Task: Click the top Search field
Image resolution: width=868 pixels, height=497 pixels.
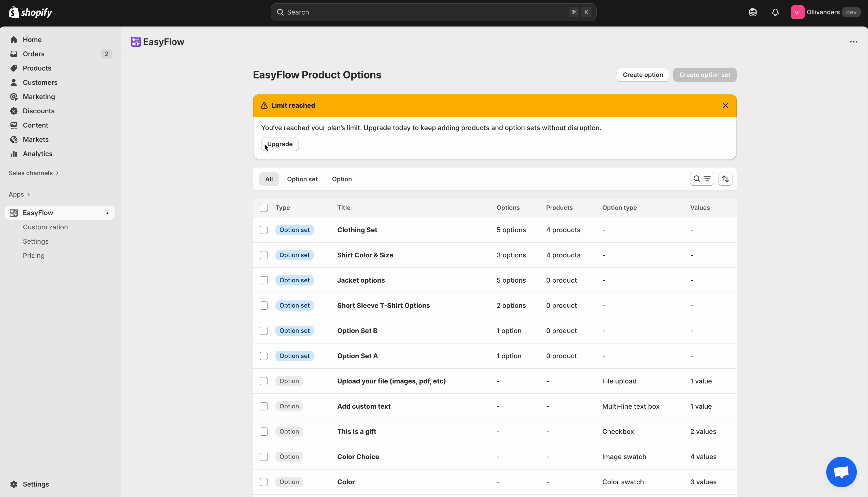Action: click(x=433, y=12)
